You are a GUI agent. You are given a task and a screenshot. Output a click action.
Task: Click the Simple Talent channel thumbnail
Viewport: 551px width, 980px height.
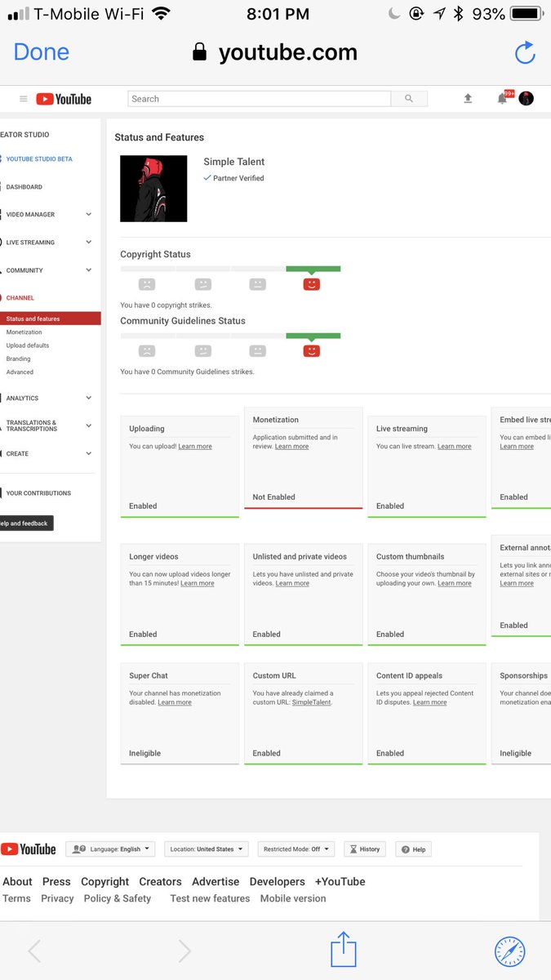click(153, 189)
